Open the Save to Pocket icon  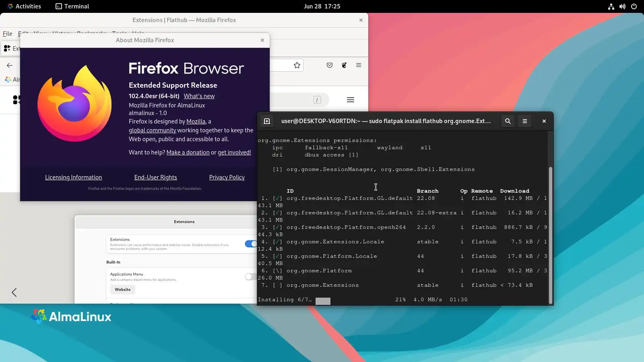point(330,65)
